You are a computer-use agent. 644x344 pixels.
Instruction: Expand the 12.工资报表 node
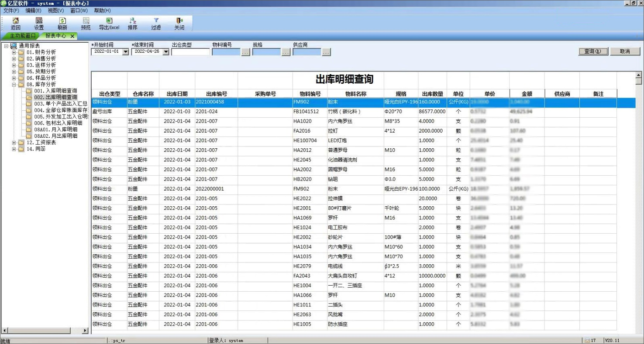tap(14, 143)
